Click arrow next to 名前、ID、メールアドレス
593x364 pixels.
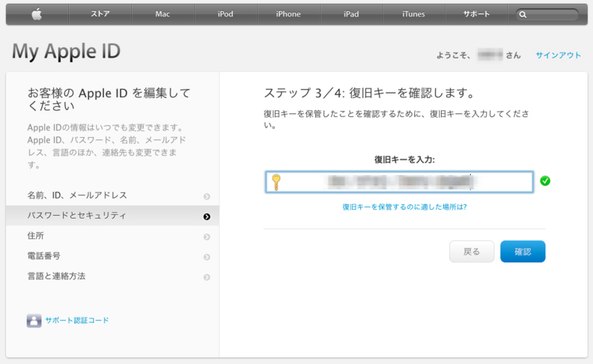207,196
